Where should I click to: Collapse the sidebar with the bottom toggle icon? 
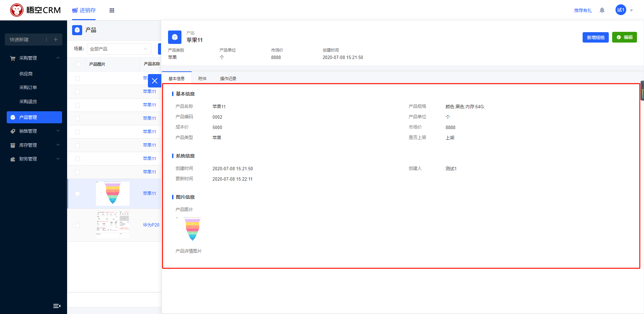57,306
